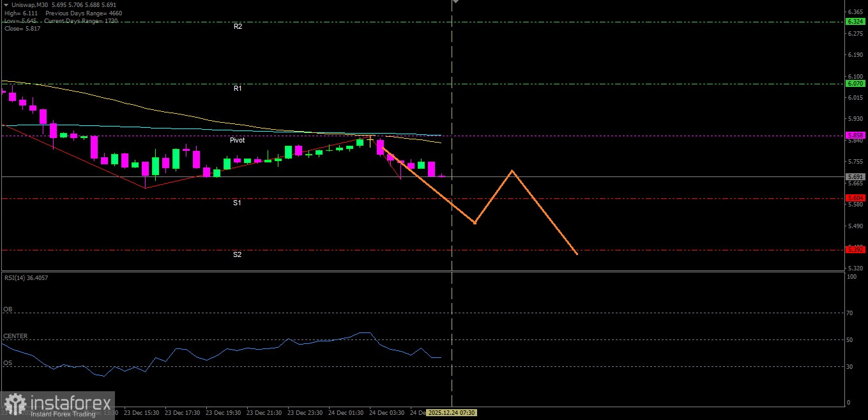Click the red 5.392 price tag
Image resolution: width=868 pixels, height=420 pixels.
coord(855,250)
